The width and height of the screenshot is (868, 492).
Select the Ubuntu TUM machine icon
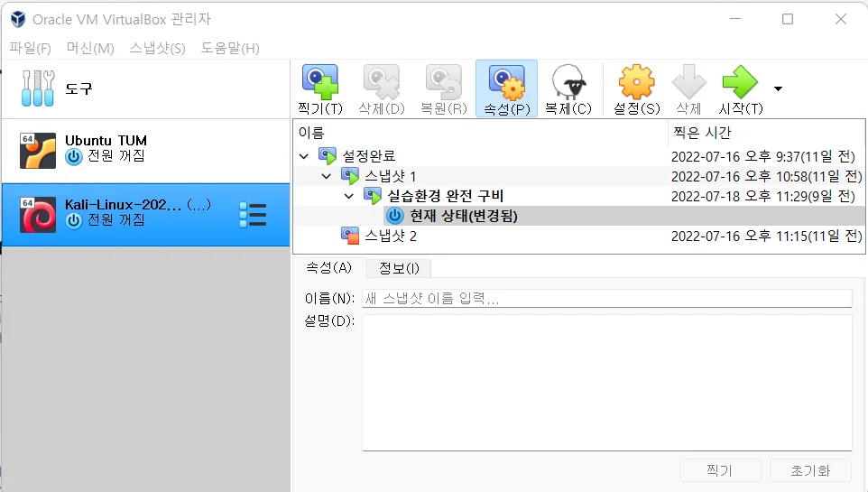(38, 150)
